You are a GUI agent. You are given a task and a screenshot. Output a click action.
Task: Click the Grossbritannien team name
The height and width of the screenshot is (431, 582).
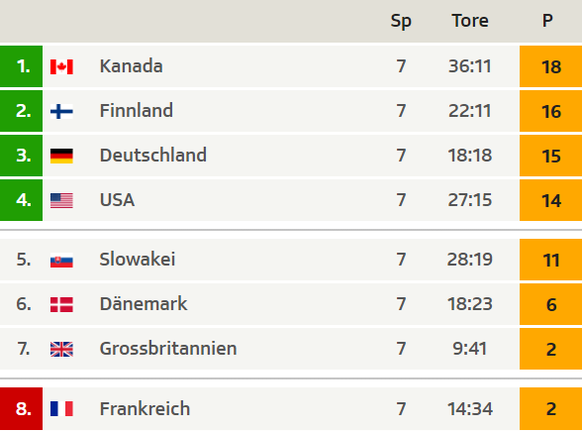coord(168,349)
